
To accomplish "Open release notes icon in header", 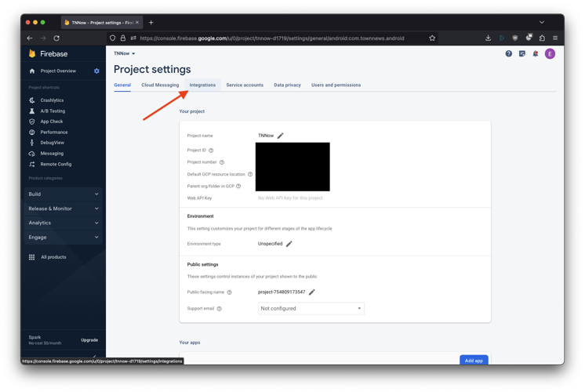I will click(522, 54).
